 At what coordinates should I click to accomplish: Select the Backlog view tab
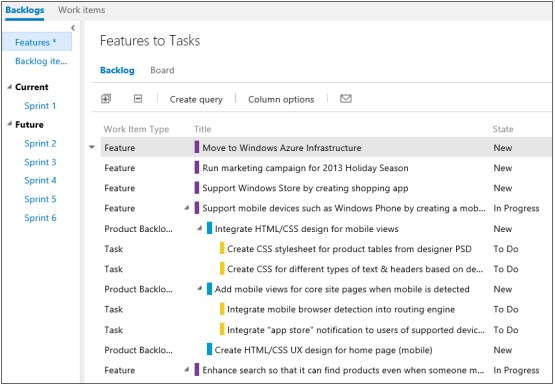(117, 70)
